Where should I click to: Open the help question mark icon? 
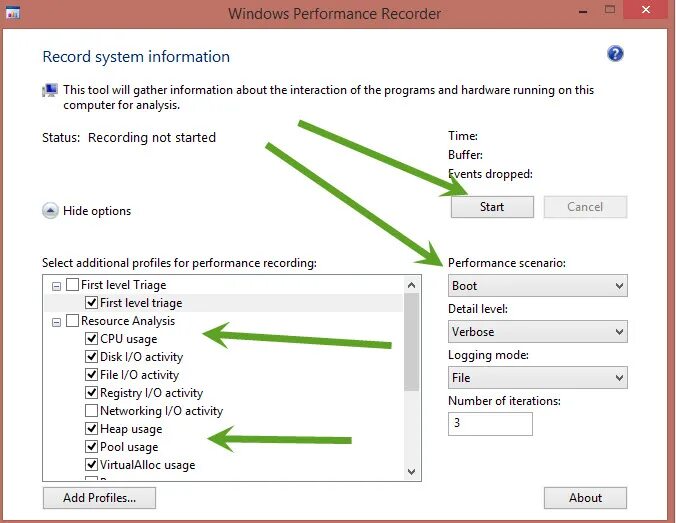(615, 54)
